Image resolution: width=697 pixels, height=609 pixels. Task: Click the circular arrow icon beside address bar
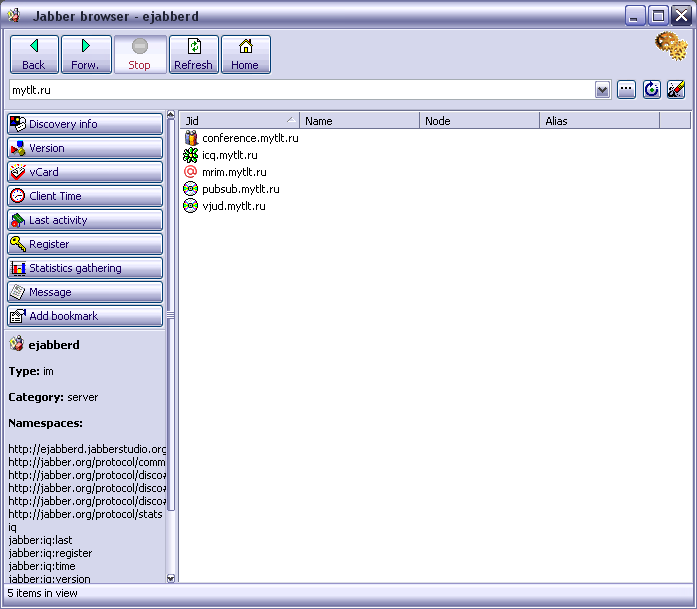coord(652,90)
